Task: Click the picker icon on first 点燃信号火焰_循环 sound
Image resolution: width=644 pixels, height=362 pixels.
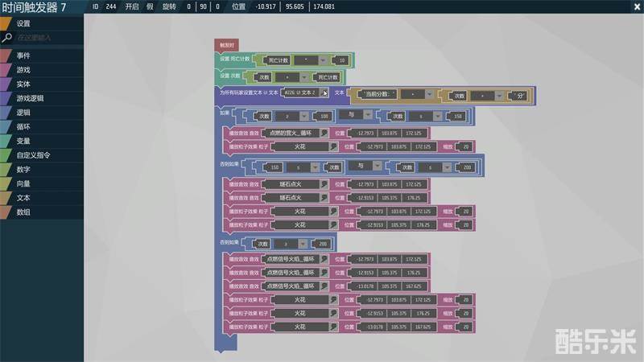Action: click(x=323, y=259)
